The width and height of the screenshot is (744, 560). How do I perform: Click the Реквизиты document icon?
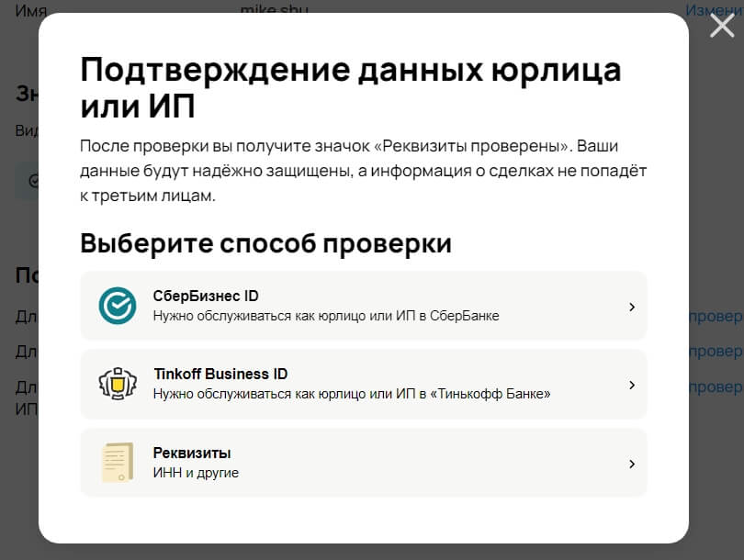[x=118, y=463]
